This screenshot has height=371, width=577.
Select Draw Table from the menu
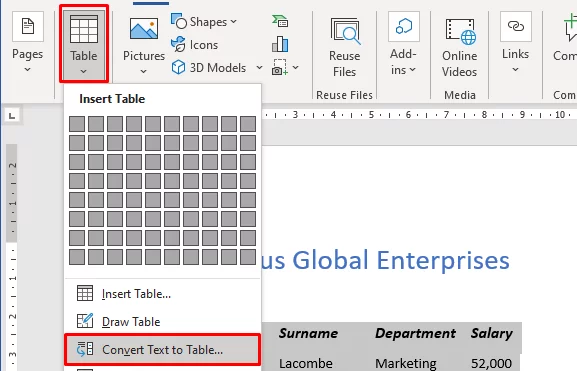click(162, 321)
